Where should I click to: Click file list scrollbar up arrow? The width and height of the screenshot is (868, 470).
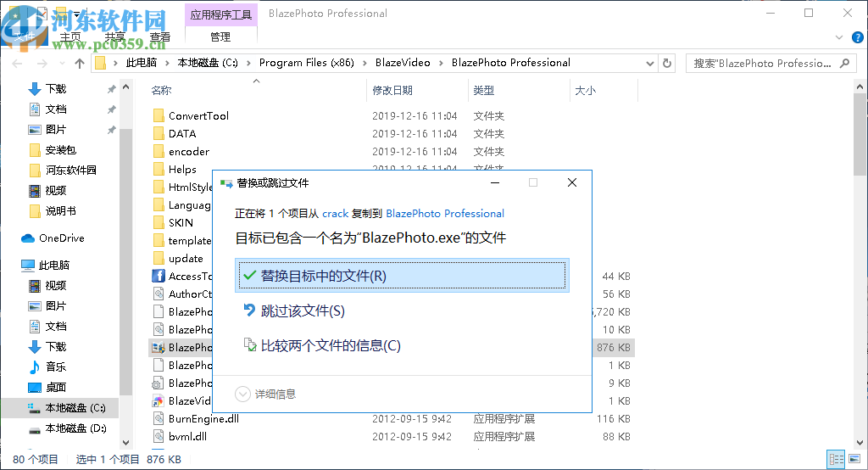[x=860, y=87]
